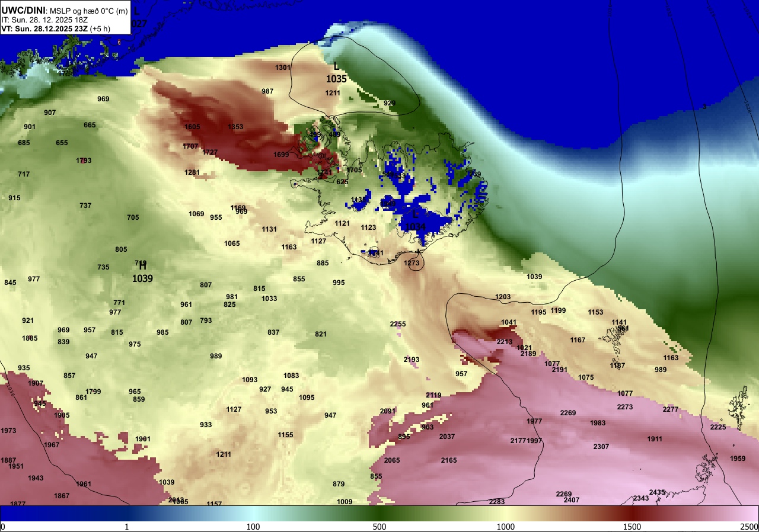
Task: Click the height value 987
Action: point(267,91)
